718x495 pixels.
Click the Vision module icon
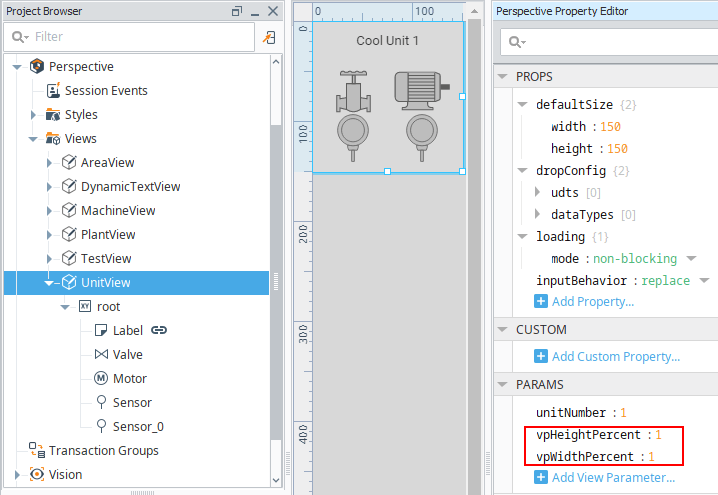[x=37, y=474]
